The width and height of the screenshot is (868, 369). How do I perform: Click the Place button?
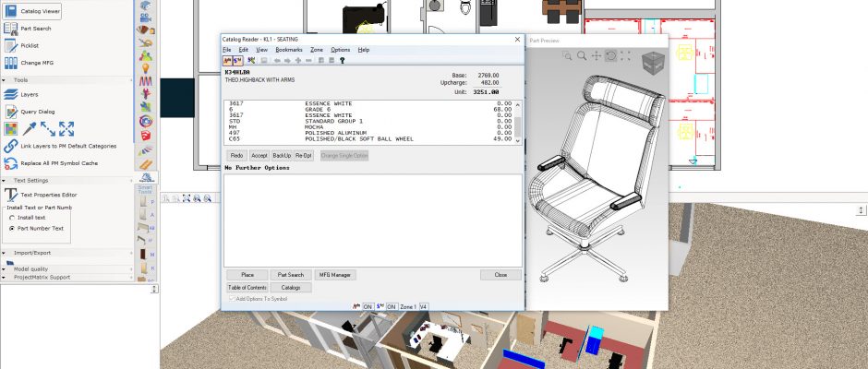coord(247,275)
